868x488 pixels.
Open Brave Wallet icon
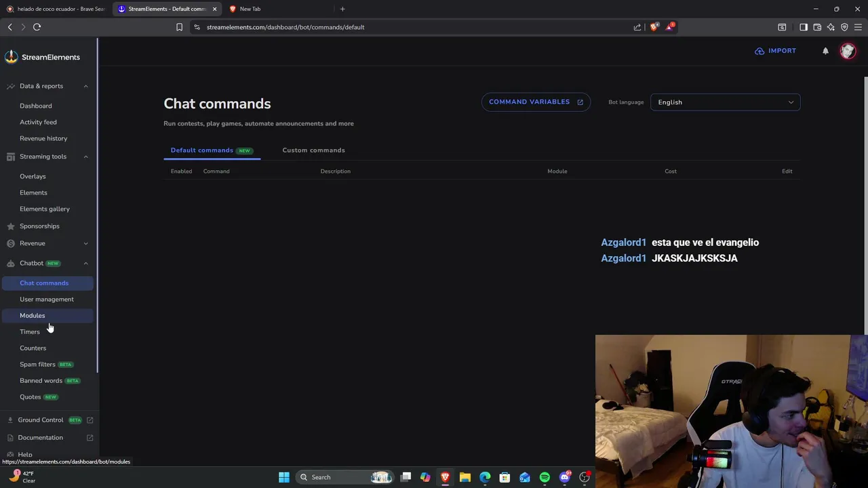[817, 27]
